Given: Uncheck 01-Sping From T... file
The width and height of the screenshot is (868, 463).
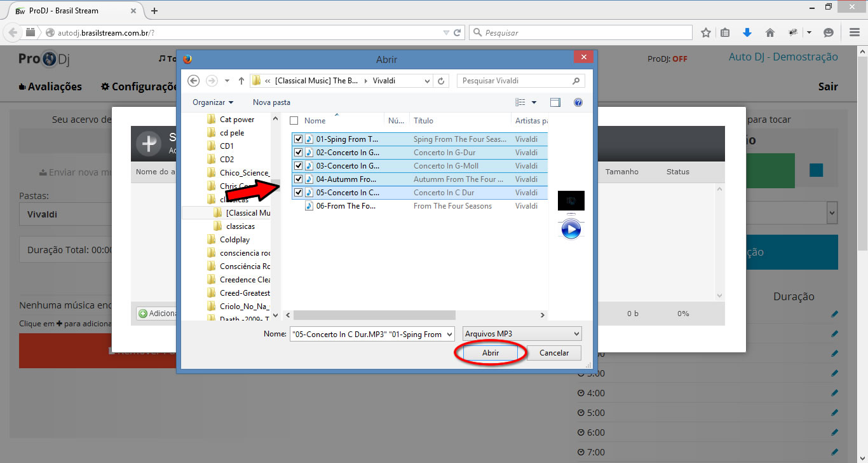Looking at the screenshot, I should 299,139.
